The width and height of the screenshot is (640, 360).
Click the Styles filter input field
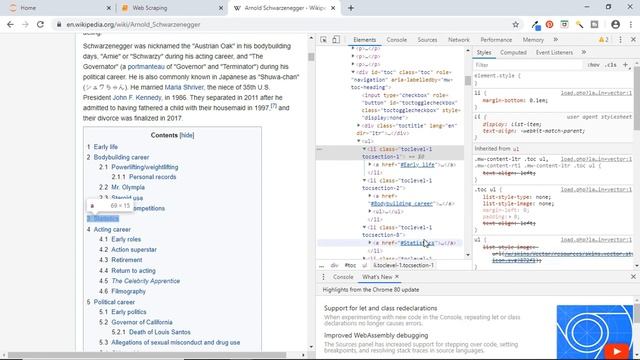click(528, 65)
